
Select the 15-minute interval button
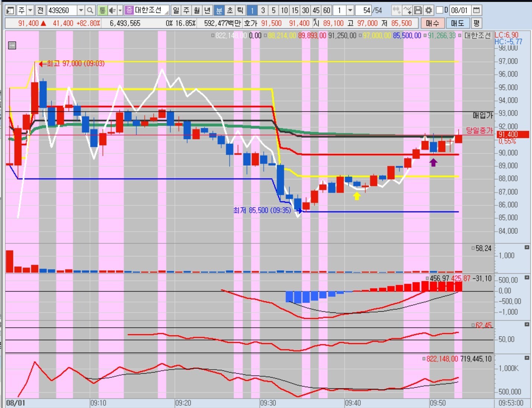pos(295,10)
